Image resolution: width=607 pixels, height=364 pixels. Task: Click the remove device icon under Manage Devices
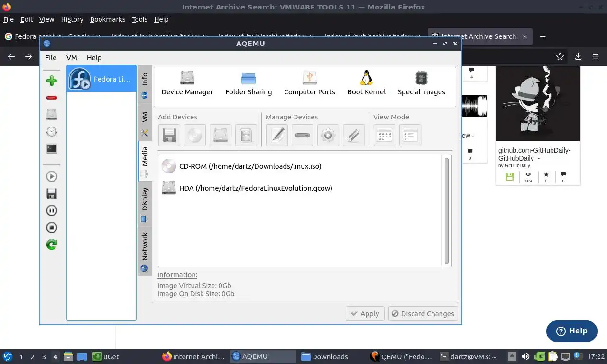[303, 136]
